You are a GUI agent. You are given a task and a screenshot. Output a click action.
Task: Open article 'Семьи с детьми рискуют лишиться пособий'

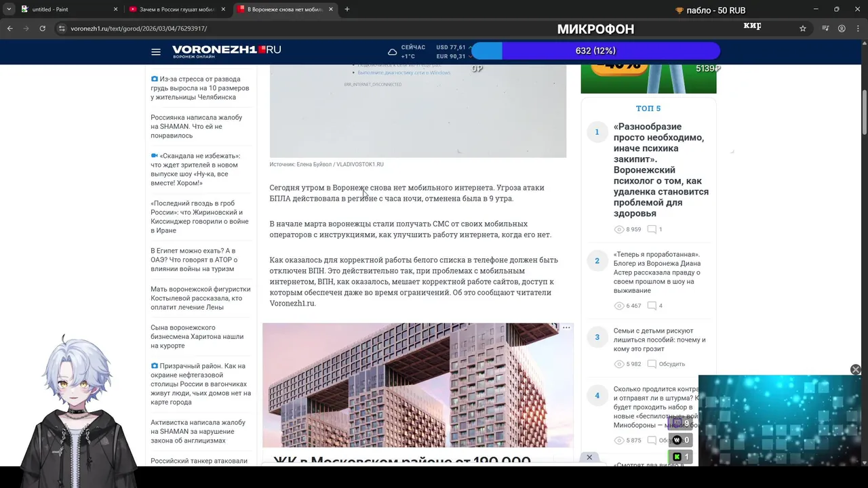(x=659, y=340)
